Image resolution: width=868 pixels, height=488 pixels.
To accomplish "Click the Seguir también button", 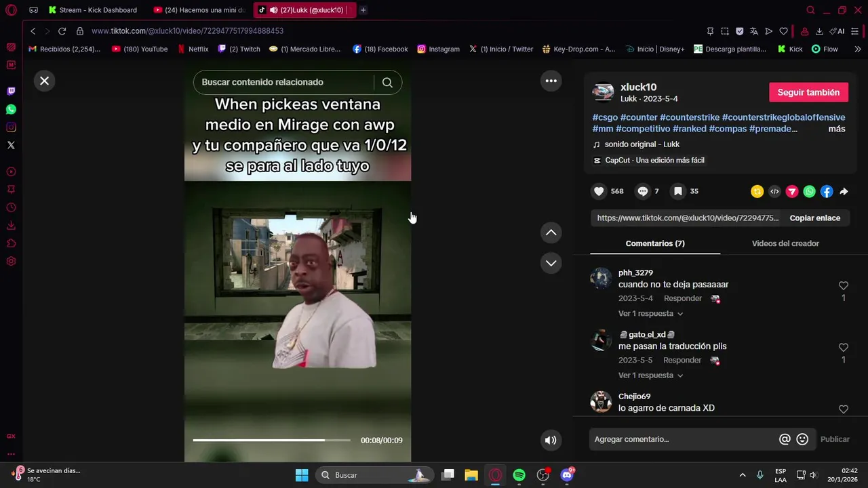I will (808, 92).
